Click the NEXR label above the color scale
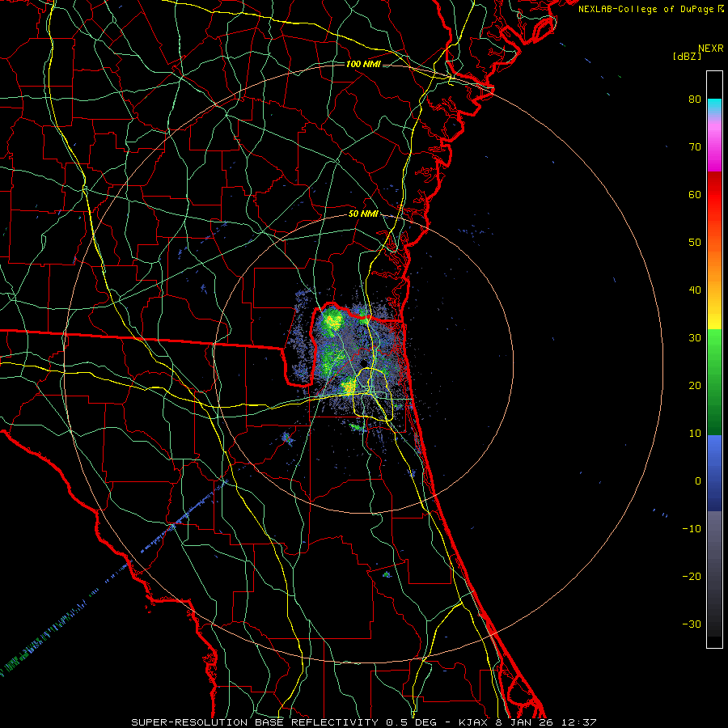This screenshot has height=728, width=728. tap(711, 49)
